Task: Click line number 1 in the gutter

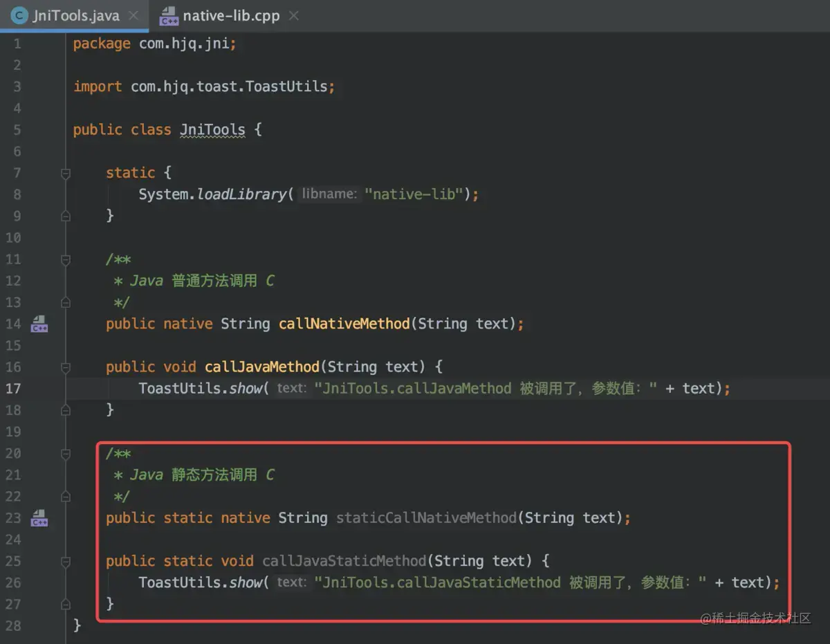Action: pyautogui.click(x=17, y=44)
